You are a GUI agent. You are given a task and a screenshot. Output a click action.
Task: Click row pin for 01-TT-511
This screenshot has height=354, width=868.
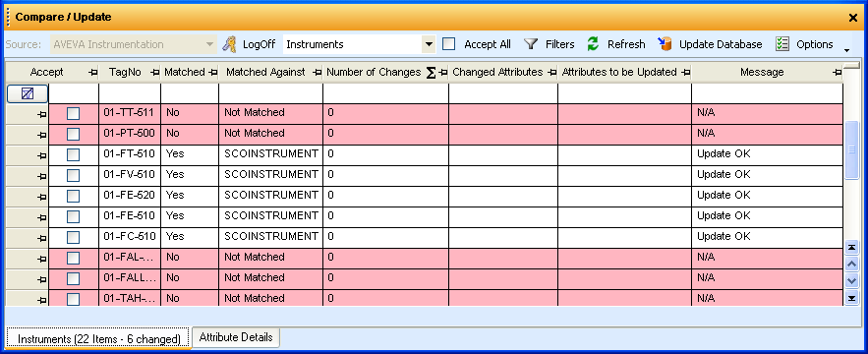41,114
